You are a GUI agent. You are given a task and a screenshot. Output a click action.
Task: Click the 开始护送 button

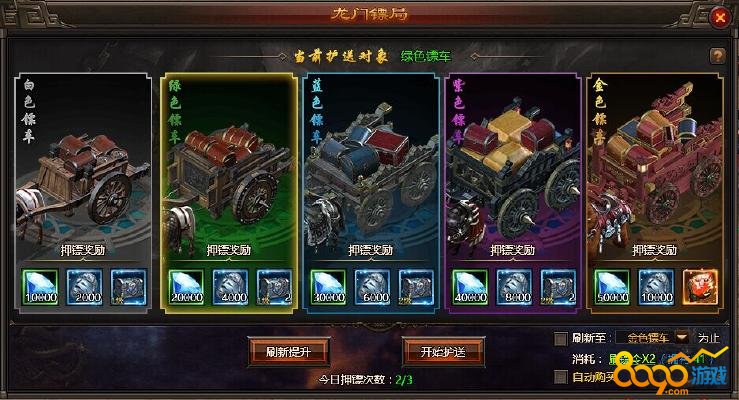[x=443, y=352]
